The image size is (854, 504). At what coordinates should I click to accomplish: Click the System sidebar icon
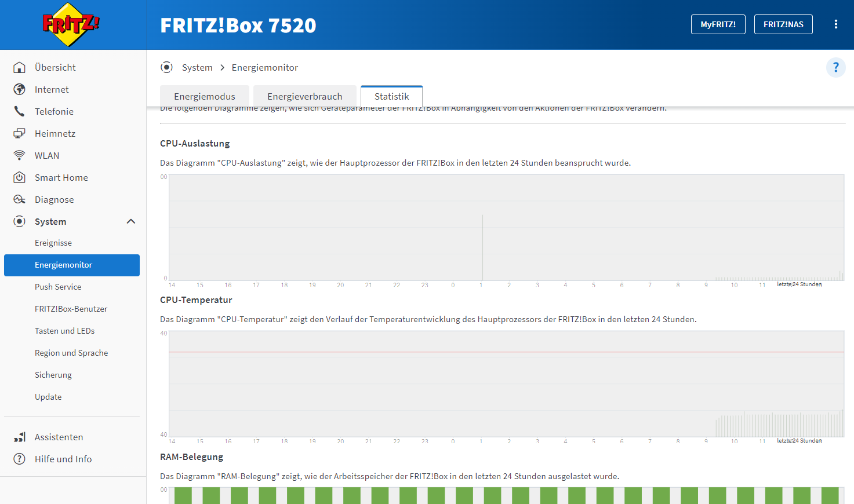tap(19, 221)
